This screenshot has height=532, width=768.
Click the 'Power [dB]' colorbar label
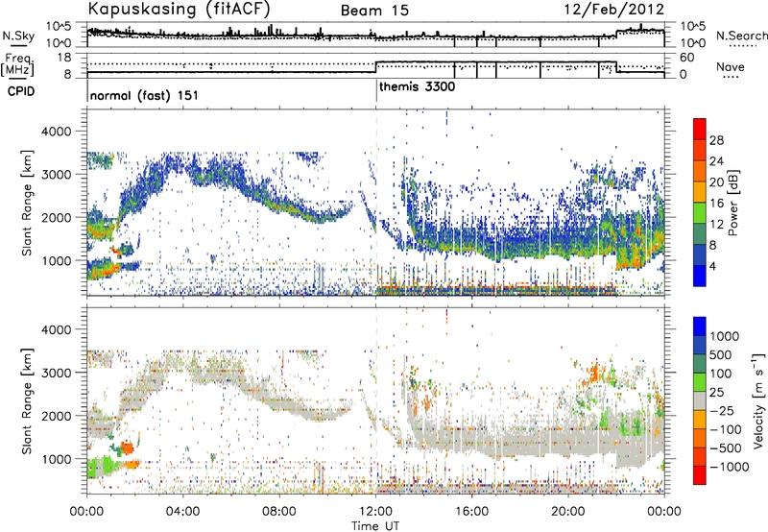[732, 203]
